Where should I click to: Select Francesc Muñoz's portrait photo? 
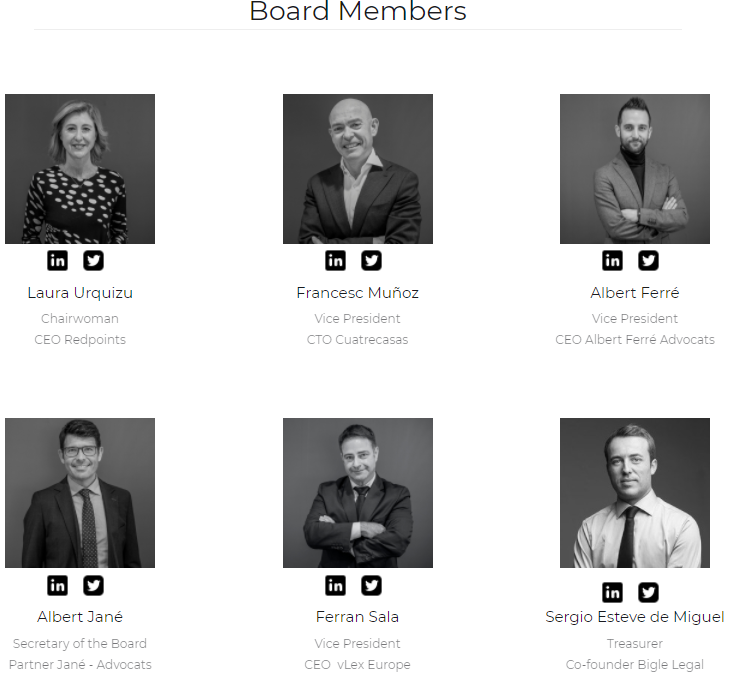358,169
